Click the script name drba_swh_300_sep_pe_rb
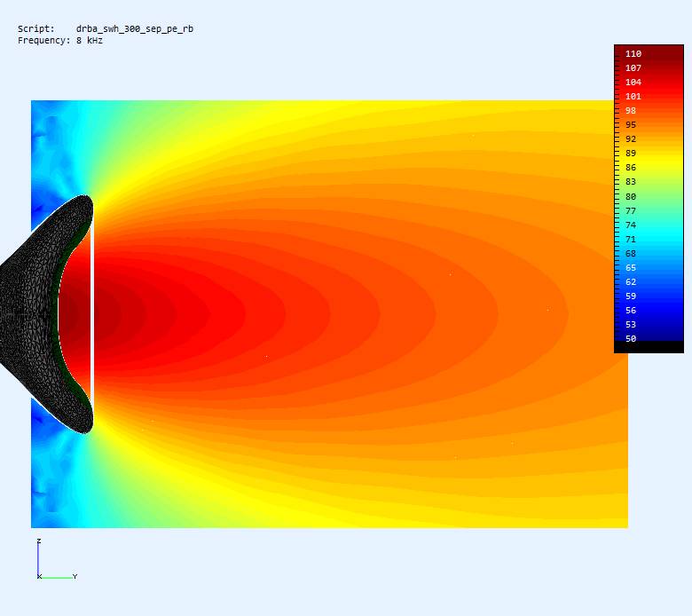The width and height of the screenshot is (692, 616). (x=135, y=28)
